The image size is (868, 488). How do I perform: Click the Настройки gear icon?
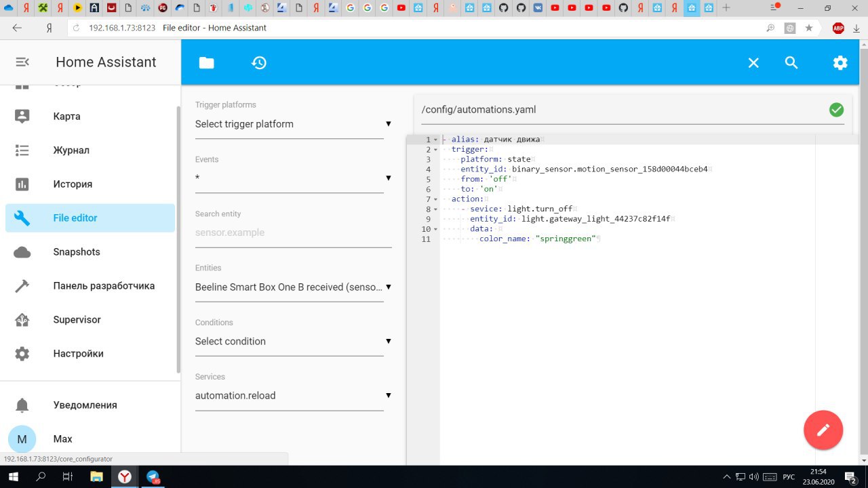[22, 353]
